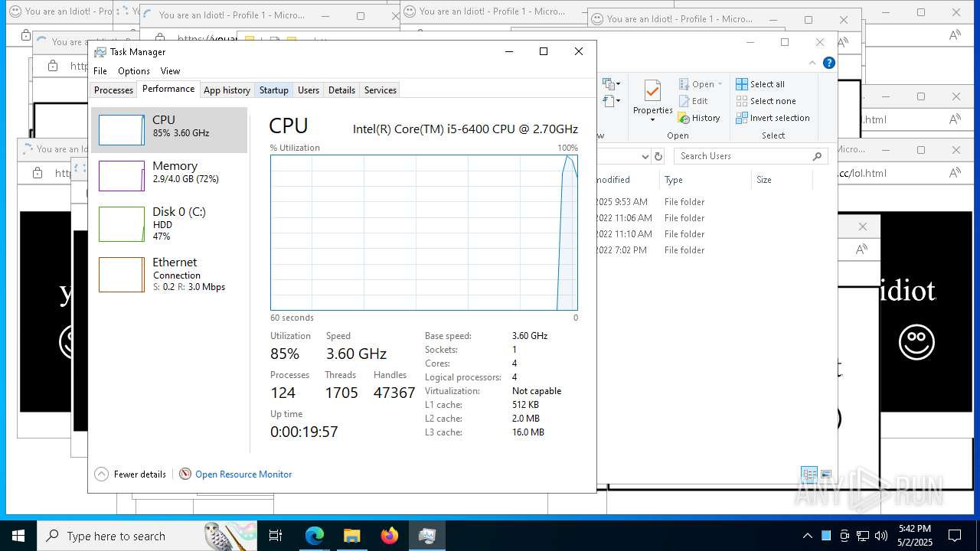Show hidden system tray icons
The height and width of the screenshot is (551, 980).
tap(807, 536)
